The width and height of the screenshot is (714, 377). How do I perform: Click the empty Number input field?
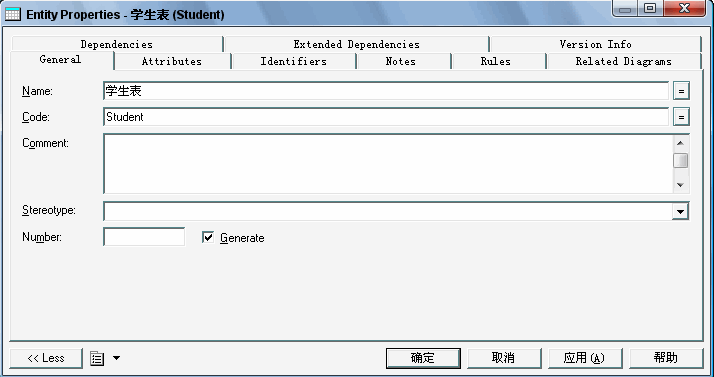click(144, 237)
